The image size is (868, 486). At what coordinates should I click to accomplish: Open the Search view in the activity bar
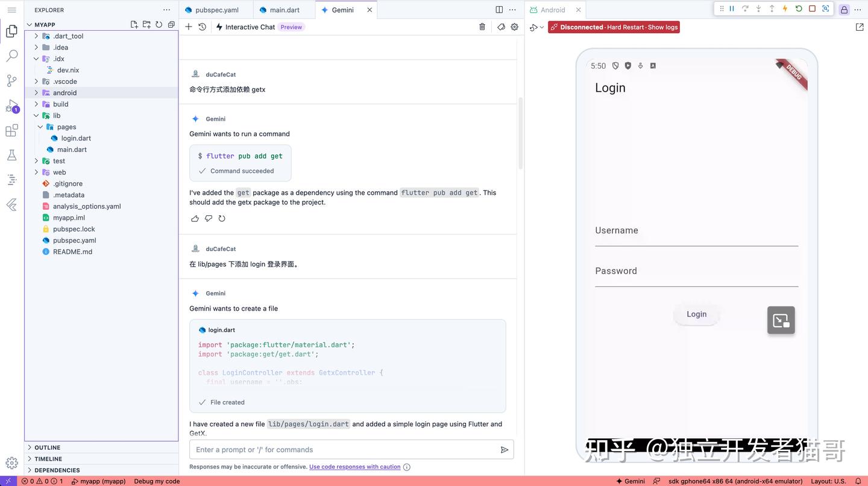point(11,56)
